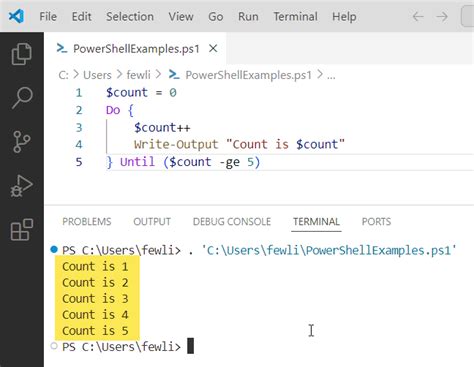Open the Selection menu

(x=130, y=16)
